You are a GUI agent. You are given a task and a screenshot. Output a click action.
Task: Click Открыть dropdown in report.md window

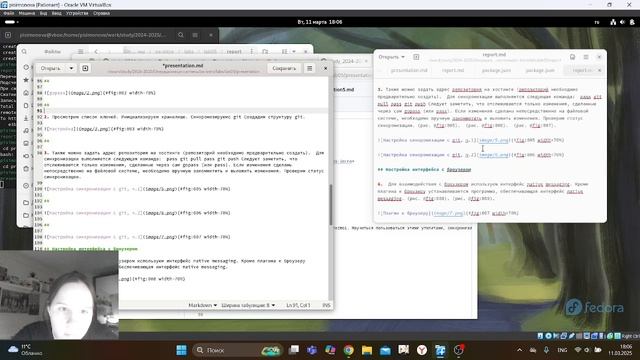[x=391, y=57]
